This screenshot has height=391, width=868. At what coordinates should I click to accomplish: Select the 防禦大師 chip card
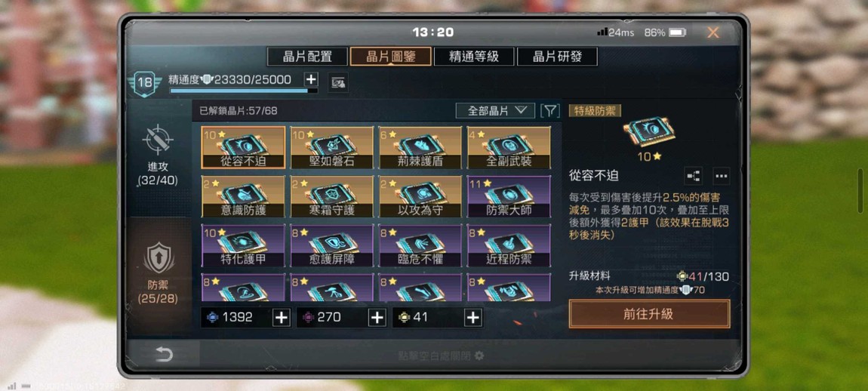(x=509, y=196)
